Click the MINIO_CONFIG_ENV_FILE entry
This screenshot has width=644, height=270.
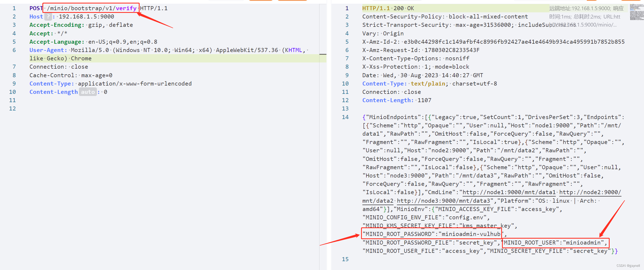426,217
